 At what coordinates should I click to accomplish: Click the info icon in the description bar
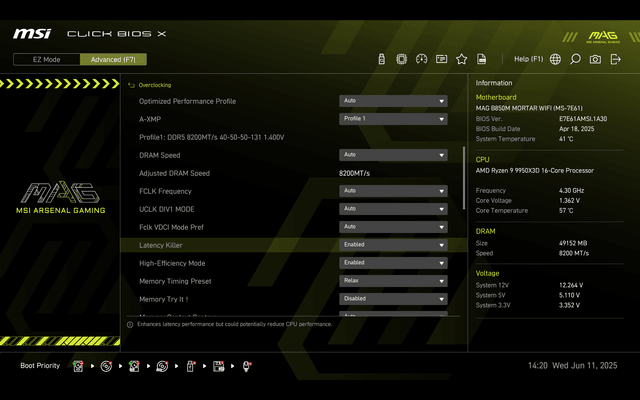(130, 324)
